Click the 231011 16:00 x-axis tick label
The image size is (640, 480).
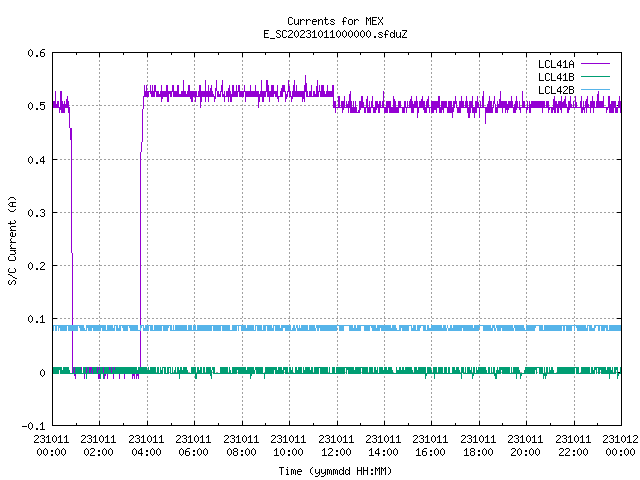coord(431,446)
